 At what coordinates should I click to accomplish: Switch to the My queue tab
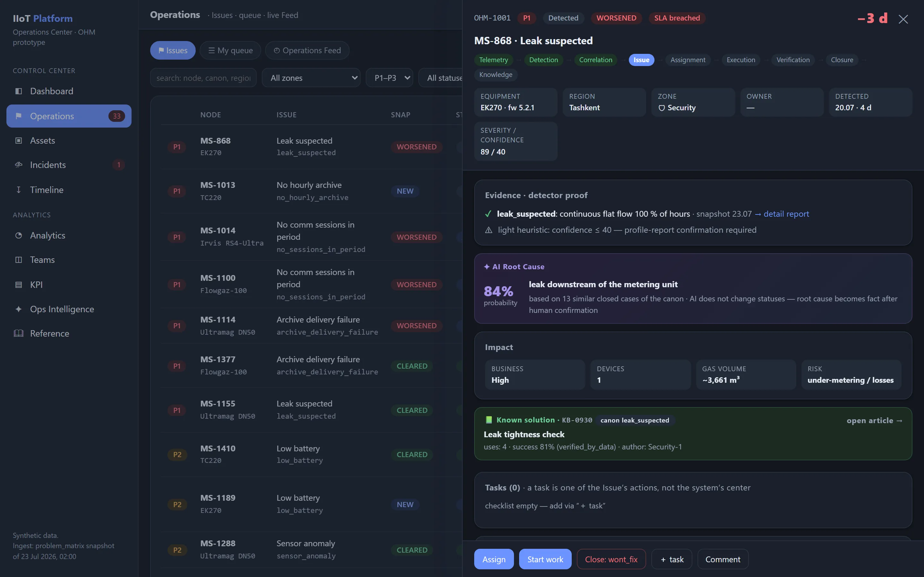click(x=230, y=50)
